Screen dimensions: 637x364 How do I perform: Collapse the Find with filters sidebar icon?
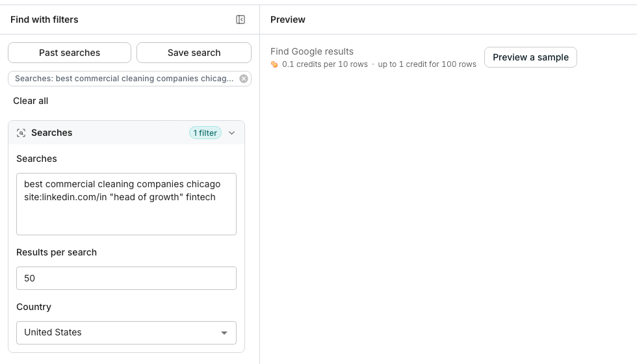240,19
